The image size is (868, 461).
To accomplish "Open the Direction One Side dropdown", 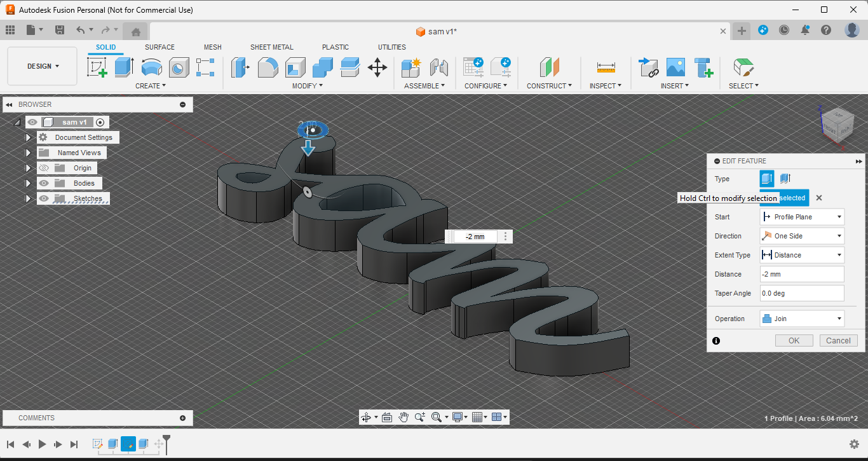I will [x=802, y=236].
